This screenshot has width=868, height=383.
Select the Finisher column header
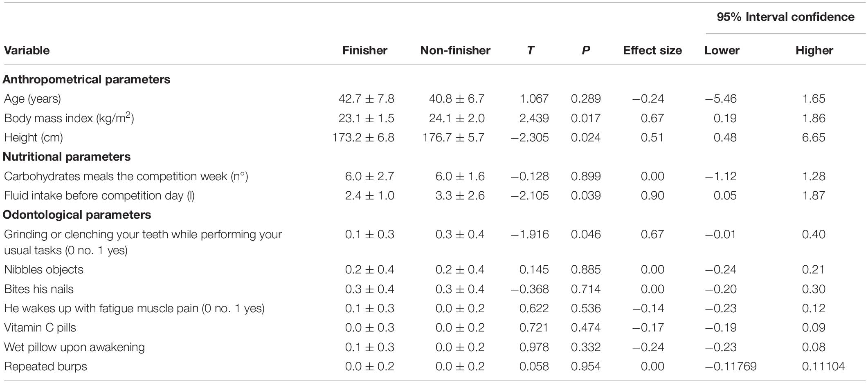(365, 50)
